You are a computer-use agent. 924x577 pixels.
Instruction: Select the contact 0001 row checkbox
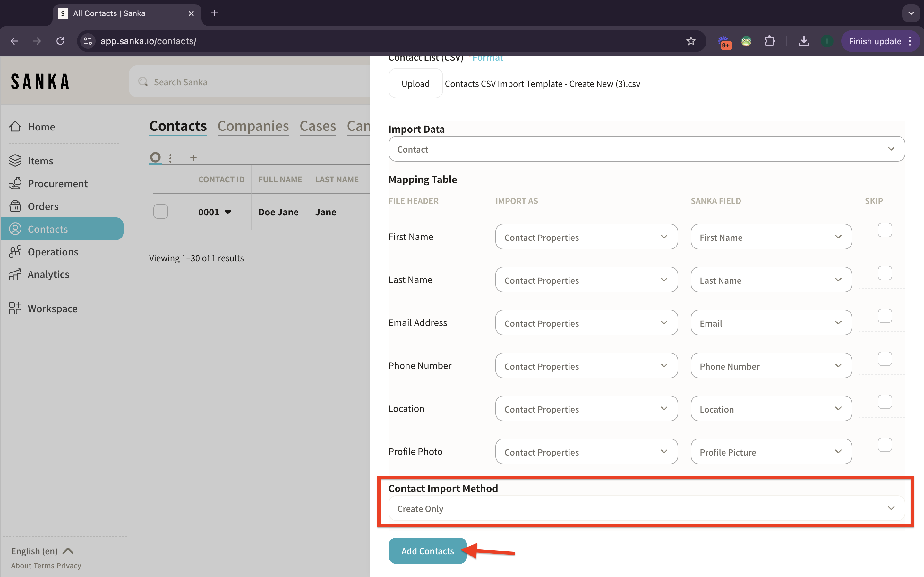click(161, 212)
